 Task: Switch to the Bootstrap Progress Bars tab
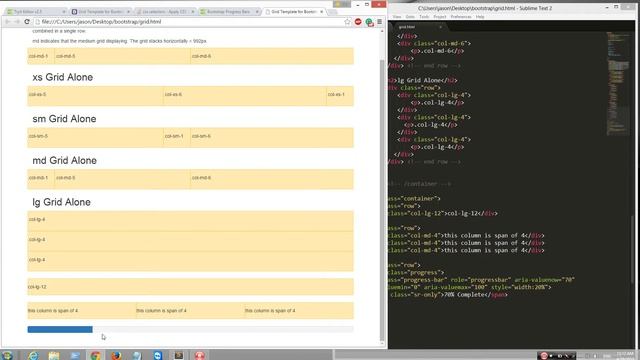229,11
